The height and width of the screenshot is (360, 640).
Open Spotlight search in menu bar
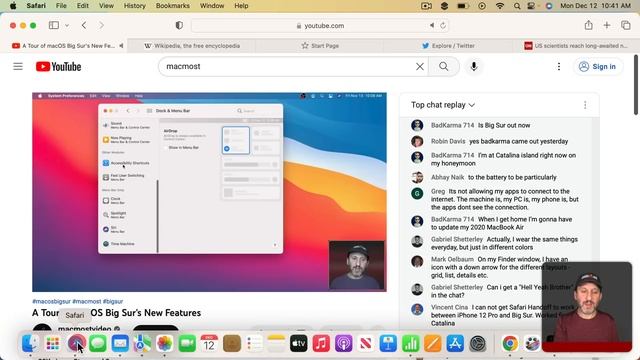tap(517, 6)
